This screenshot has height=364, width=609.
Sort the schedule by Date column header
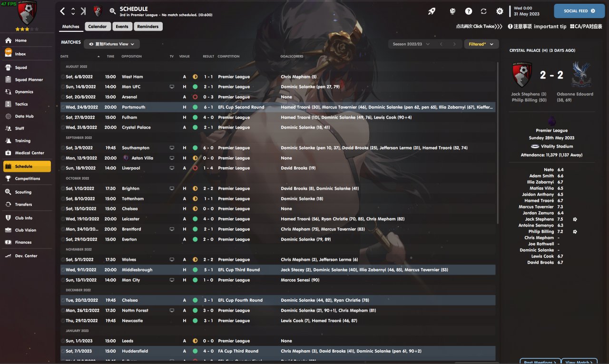click(65, 57)
